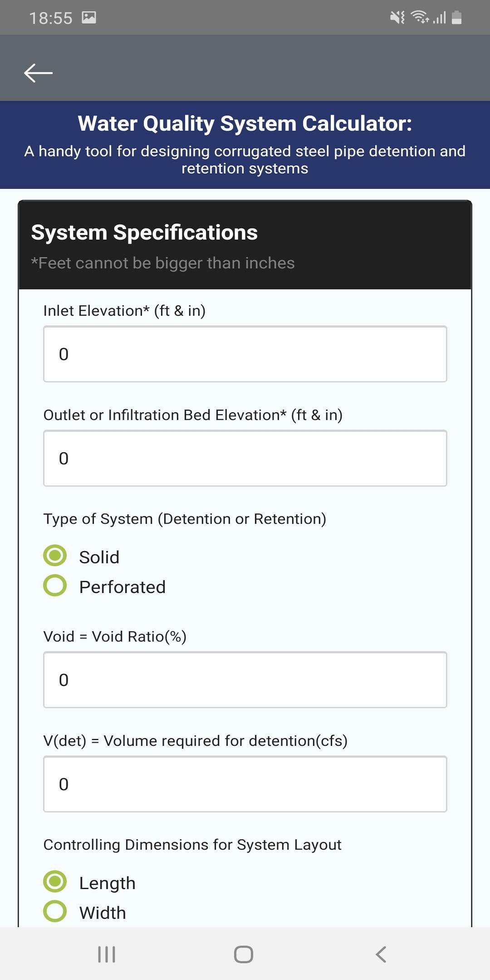Tap the status bar clock showing 18:55
Image resolution: width=490 pixels, height=980 pixels.
[51, 18]
